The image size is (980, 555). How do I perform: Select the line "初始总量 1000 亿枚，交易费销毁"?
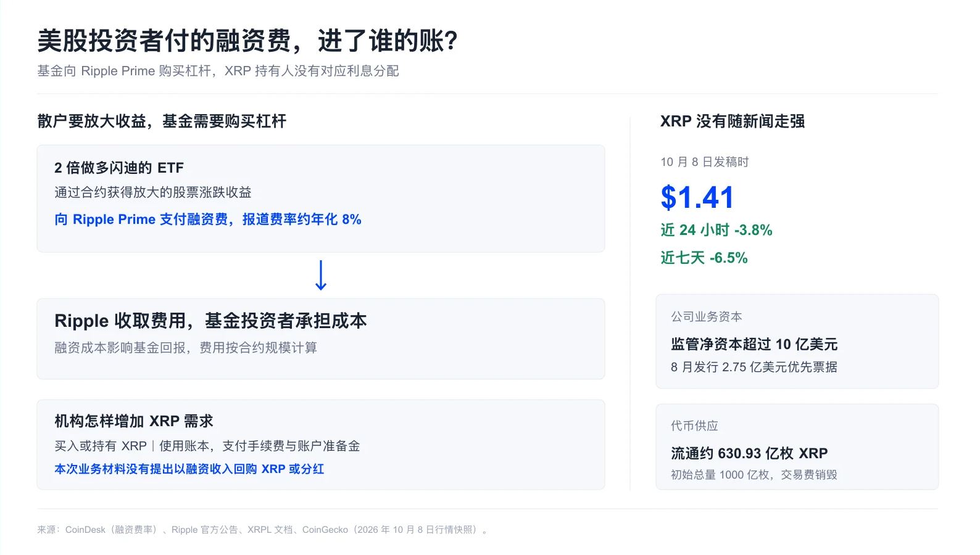point(754,475)
